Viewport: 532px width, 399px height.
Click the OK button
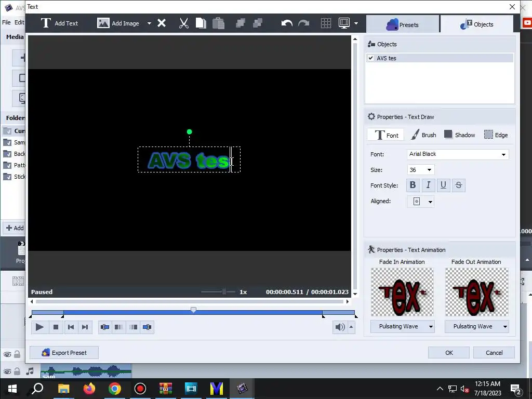[449, 353]
